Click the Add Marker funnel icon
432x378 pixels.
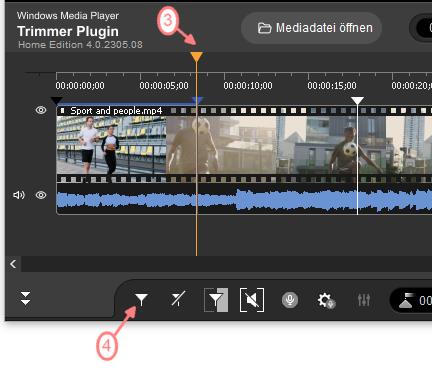[141, 300]
